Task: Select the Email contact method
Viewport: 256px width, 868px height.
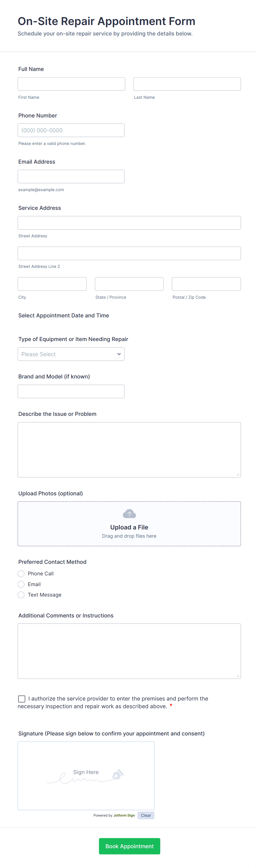Action: pyautogui.click(x=21, y=584)
